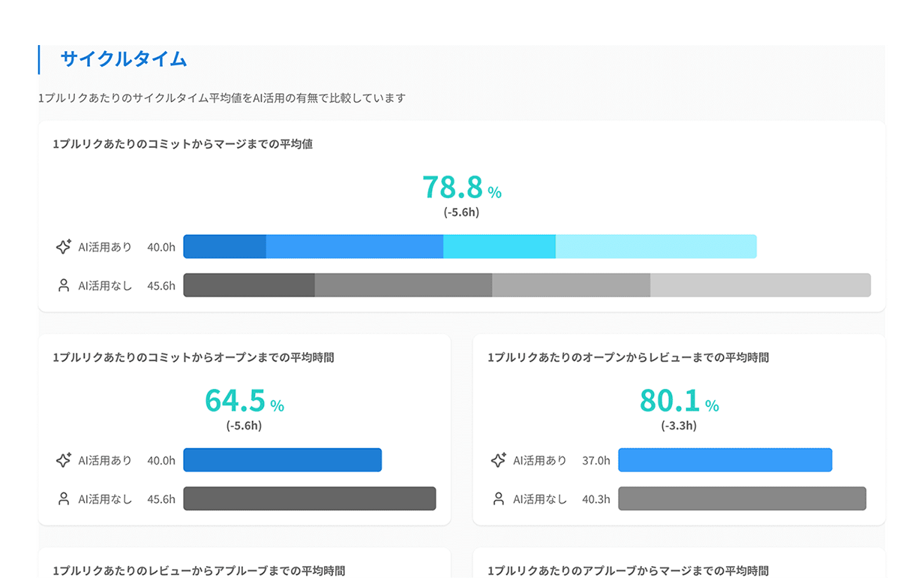Image resolution: width=924 pixels, height=578 pixels.
Task: Click (-5.6h) under 64.5 %
Action: pyautogui.click(x=244, y=426)
